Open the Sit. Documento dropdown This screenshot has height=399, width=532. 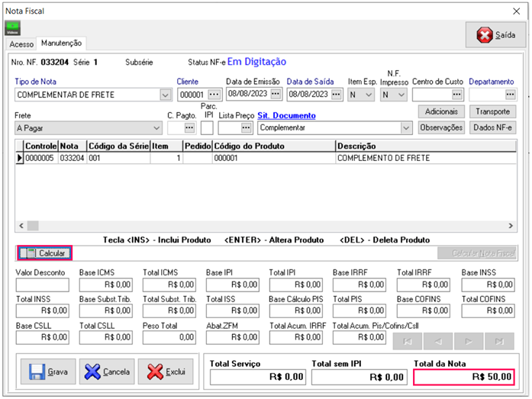click(406, 128)
